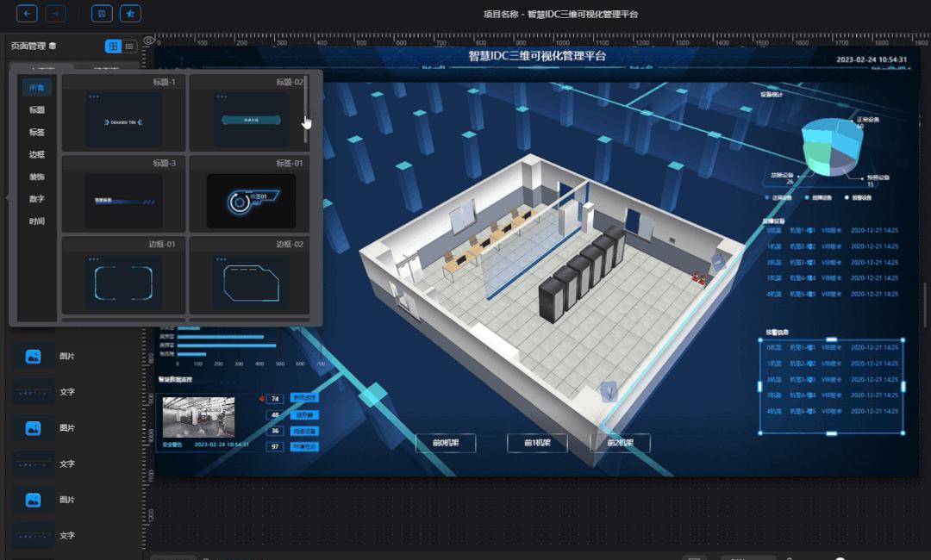Click the red camera icon beside the surveillance feed

[x=263, y=397]
